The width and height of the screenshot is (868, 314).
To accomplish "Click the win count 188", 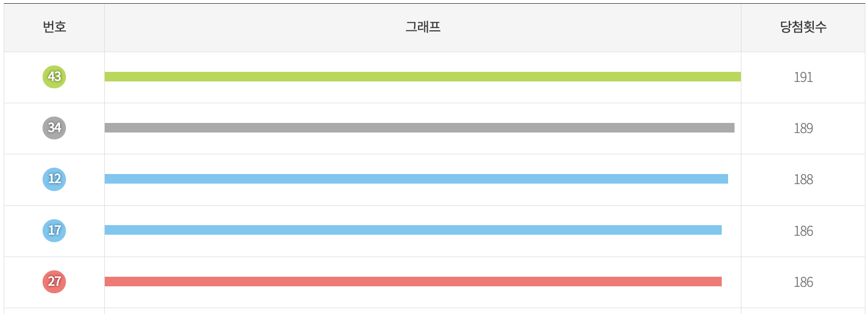I will tap(803, 179).
